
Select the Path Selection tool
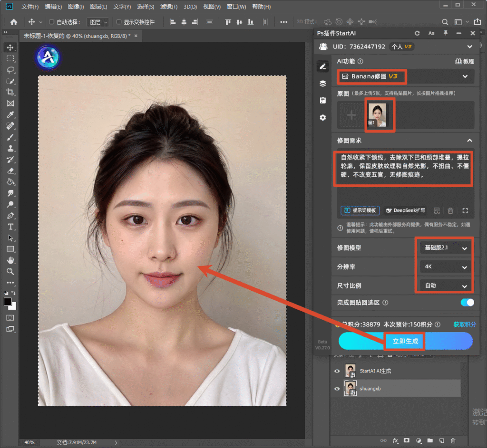tap(10, 238)
